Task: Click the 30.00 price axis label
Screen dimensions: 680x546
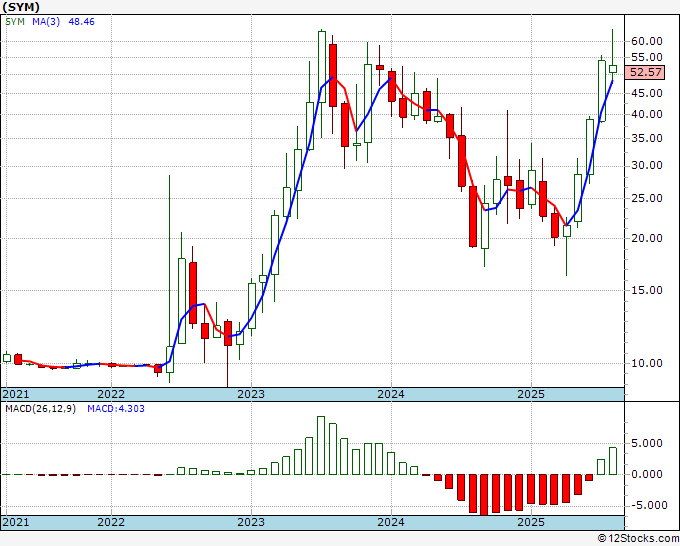Action: pos(647,165)
